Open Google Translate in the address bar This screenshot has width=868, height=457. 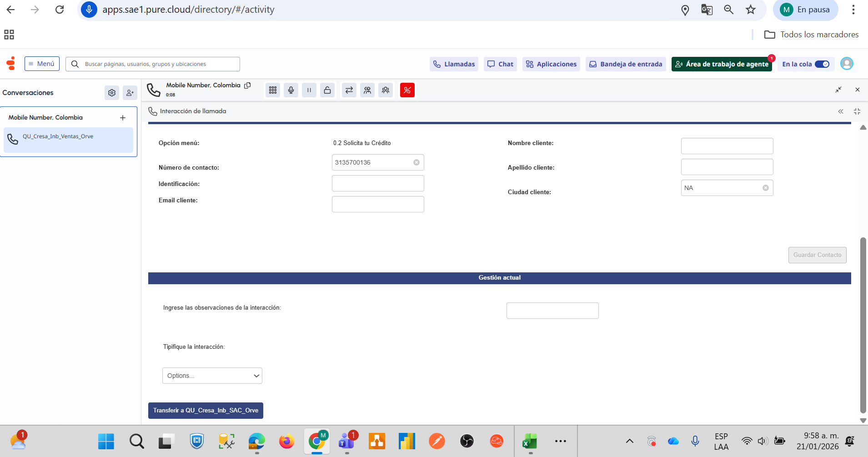tap(707, 10)
